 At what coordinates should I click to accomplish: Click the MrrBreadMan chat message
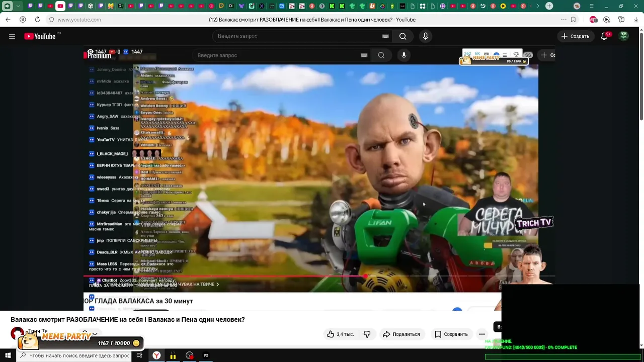[135, 226]
